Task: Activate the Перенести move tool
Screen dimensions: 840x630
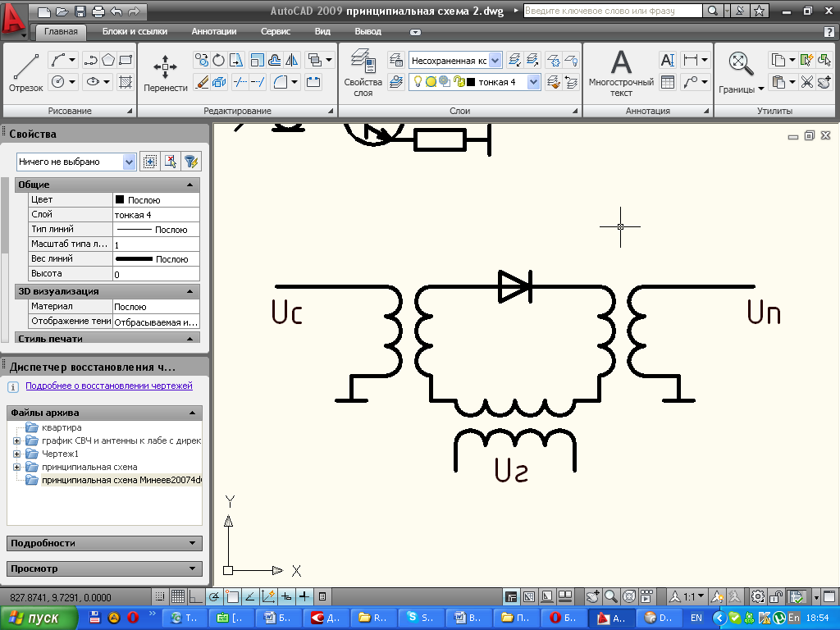Action: 165,72
